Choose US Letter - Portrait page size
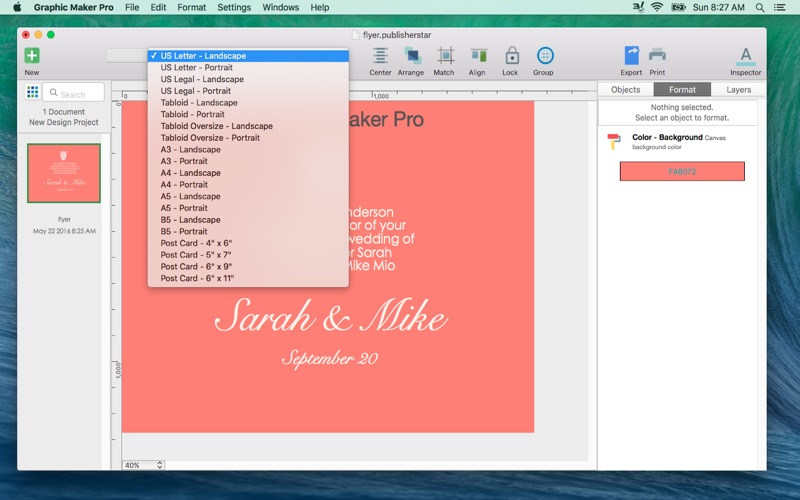This screenshot has width=800, height=500. pyautogui.click(x=248, y=67)
